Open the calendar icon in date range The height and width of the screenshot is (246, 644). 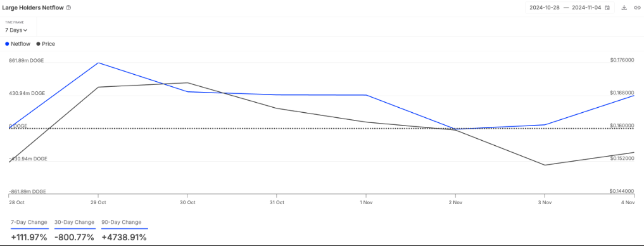[x=607, y=8]
